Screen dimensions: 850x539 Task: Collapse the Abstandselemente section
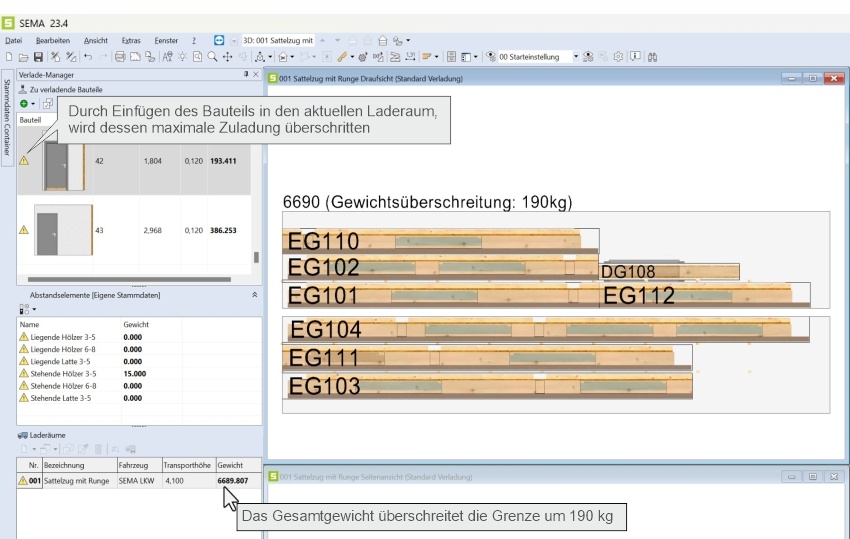[255, 295]
